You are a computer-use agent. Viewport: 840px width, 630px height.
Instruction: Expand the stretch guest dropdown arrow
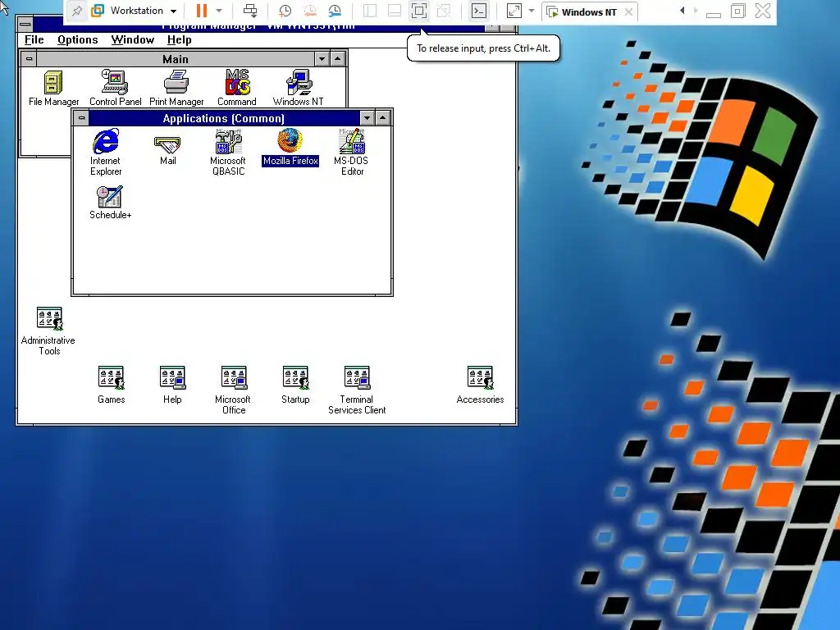point(532,11)
